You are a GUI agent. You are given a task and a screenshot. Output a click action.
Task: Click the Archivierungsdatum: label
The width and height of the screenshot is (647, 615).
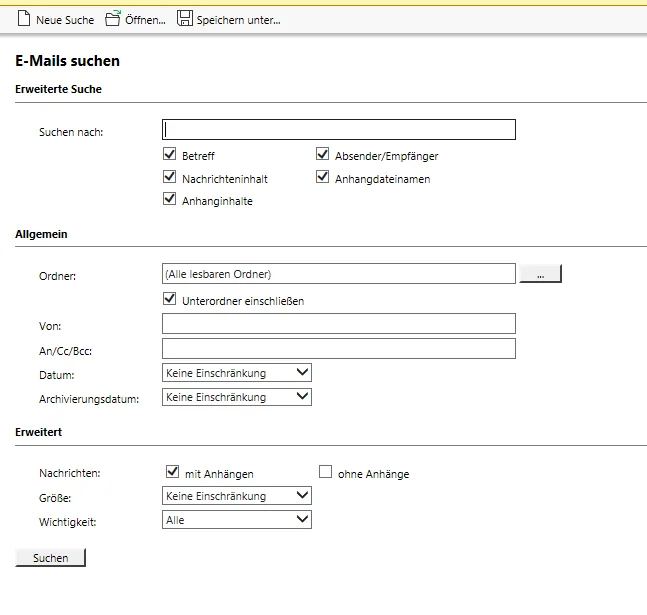[x=89, y=400]
